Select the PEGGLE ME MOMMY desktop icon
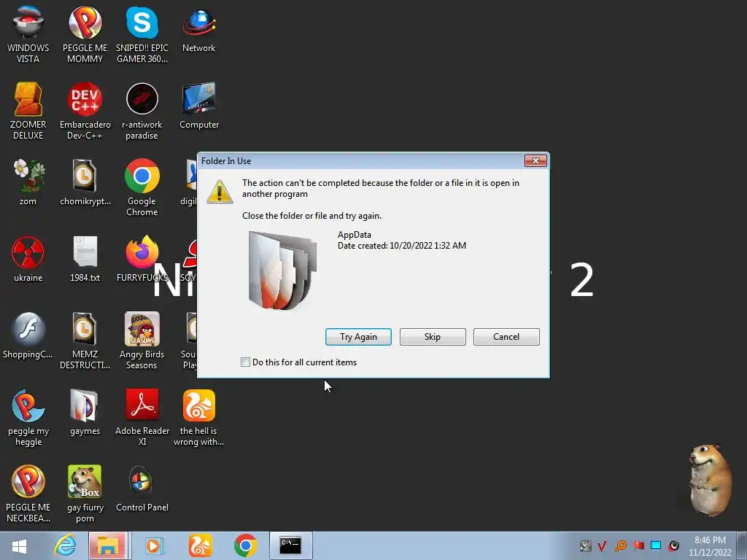Viewport: 747px width, 560px height. click(85, 34)
